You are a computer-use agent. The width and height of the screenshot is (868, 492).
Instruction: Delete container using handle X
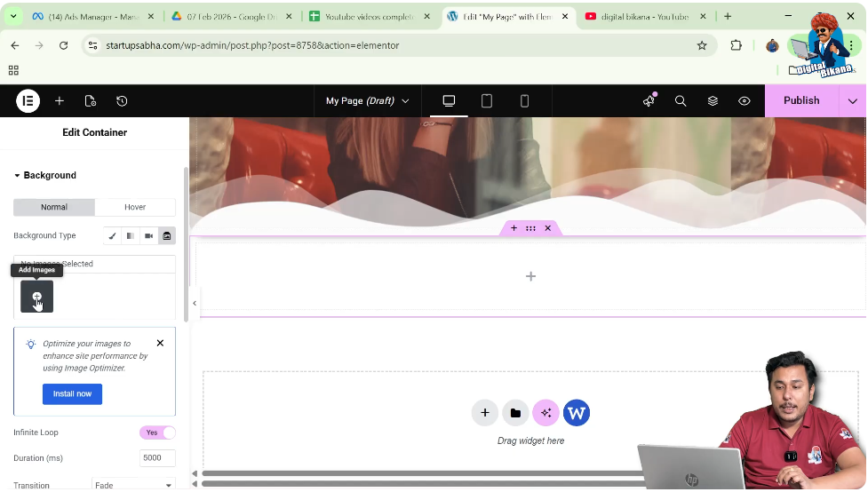(547, 228)
